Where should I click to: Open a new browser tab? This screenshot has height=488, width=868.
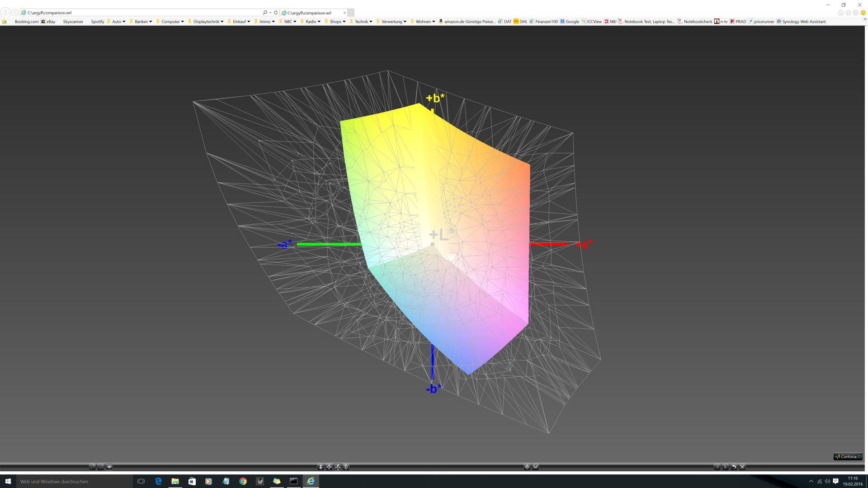[351, 13]
